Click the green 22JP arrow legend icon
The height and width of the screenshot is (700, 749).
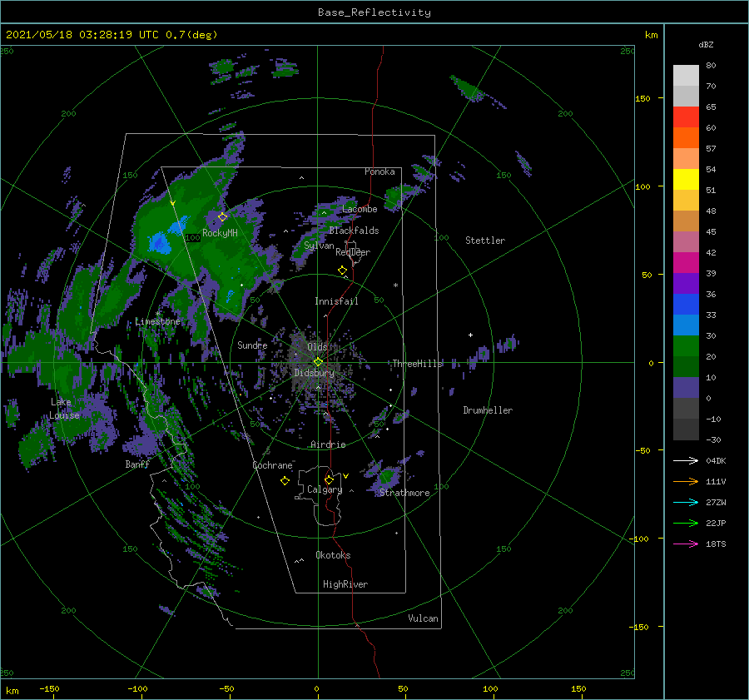[686, 524]
